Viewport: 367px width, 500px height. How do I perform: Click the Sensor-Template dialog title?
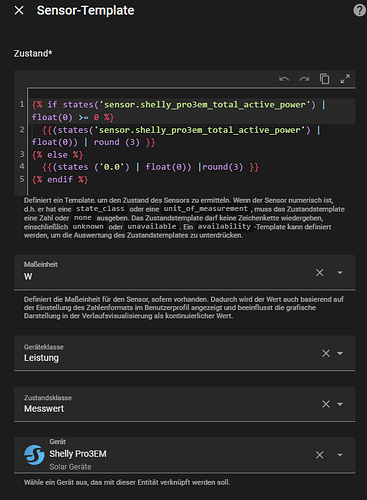tap(85, 10)
